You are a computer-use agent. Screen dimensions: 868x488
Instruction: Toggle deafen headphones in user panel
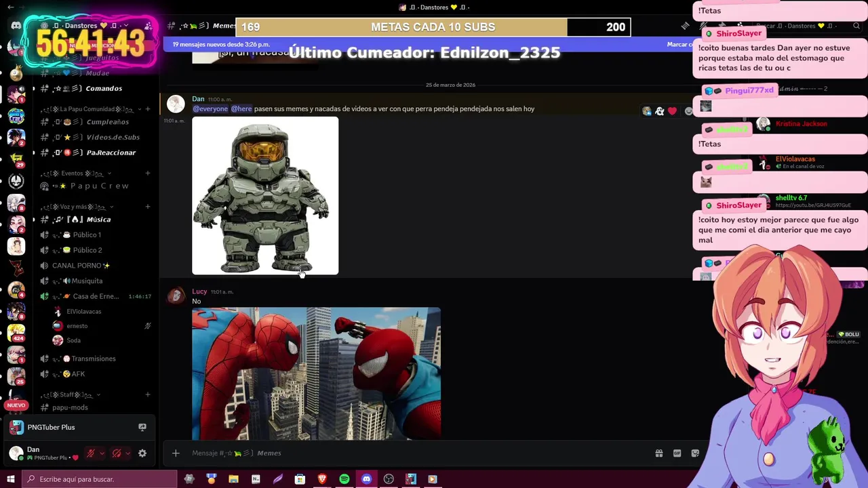(x=117, y=453)
